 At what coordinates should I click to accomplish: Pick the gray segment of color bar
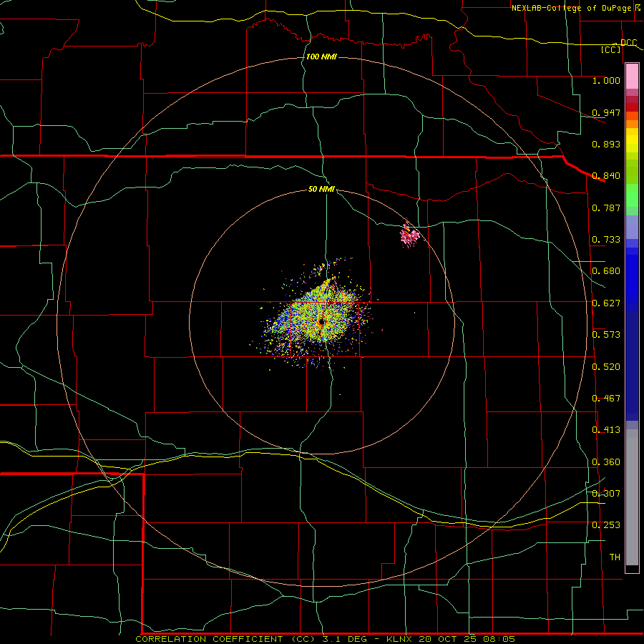(632, 497)
